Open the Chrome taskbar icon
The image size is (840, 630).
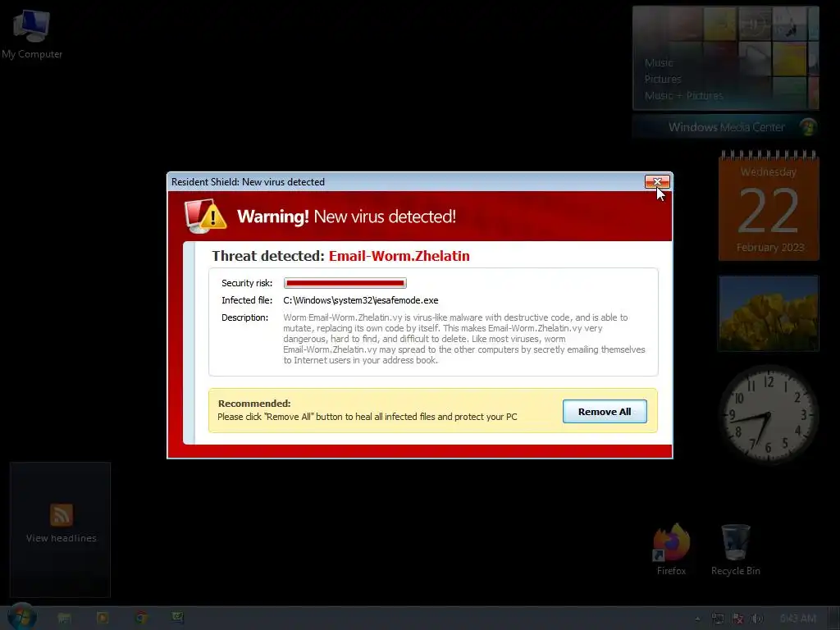coord(141,618)
